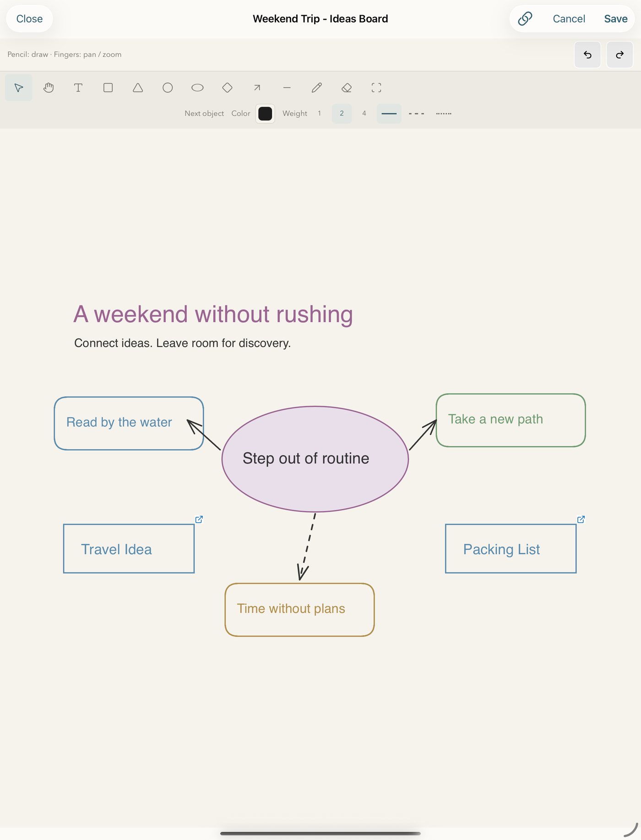Select 'Connect ideas. Leave room for discovery.' text
The height and width of the screenshot is (840, 641).
point(183,343)
